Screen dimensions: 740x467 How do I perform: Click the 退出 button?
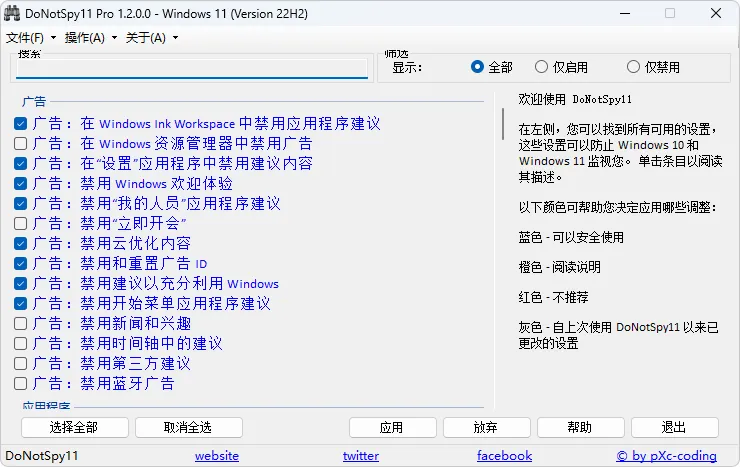[x=675, y=427]
